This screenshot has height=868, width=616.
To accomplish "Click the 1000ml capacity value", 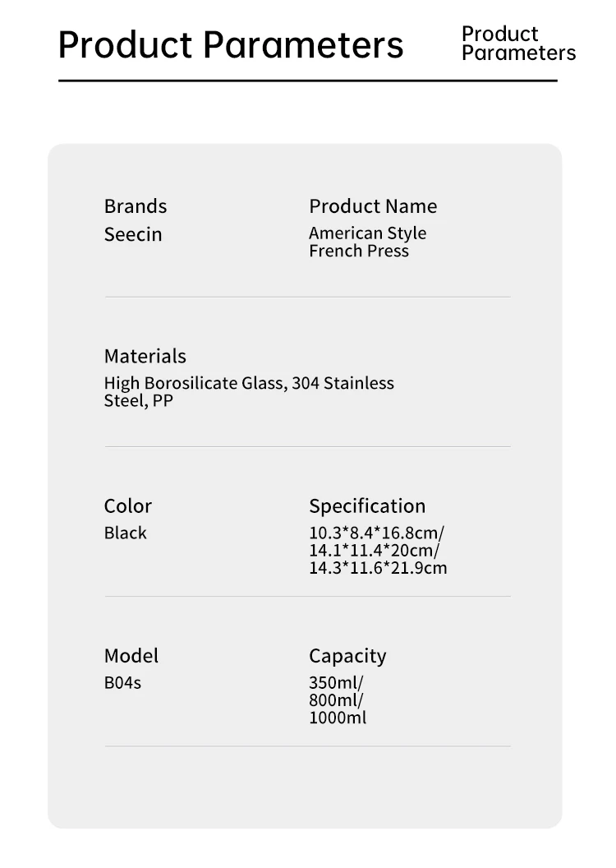I will pyautogui.click(x=338, y=718).
